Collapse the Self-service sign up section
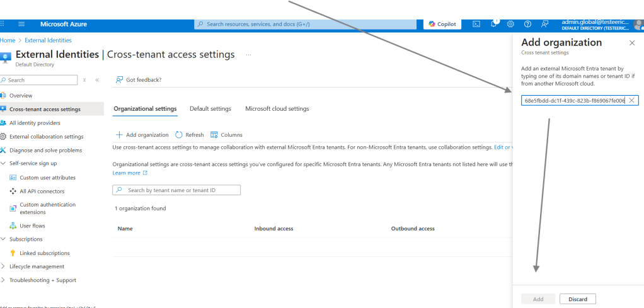 (x=4, y=164)
